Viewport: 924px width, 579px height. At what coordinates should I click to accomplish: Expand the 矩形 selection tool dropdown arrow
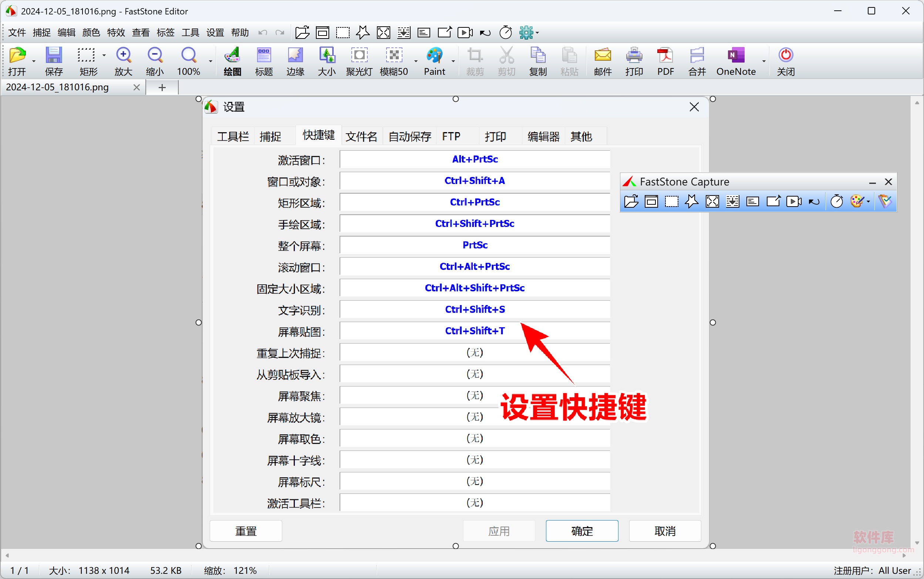104,55
